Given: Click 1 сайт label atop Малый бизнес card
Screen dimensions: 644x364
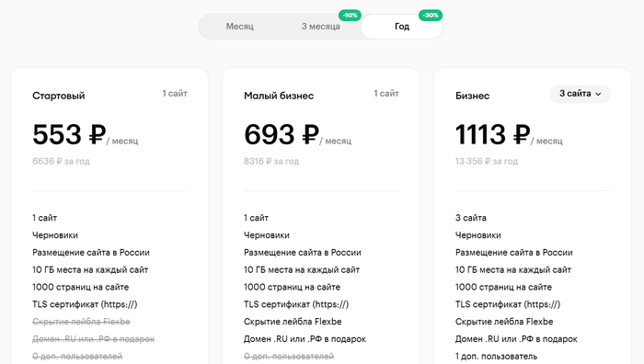Looking at the screenshot, I should point(386,94).
